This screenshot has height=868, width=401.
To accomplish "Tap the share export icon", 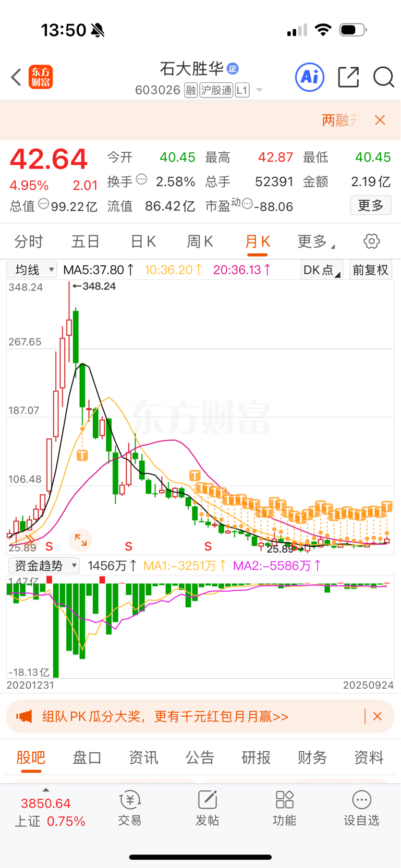I will click(x=348, y=77).
